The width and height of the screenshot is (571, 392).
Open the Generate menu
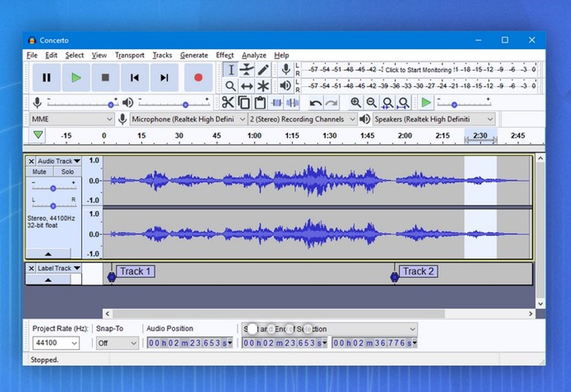point(194,55)
